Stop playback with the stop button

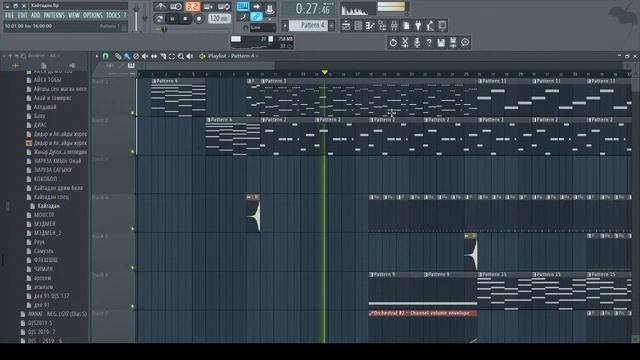185,19
